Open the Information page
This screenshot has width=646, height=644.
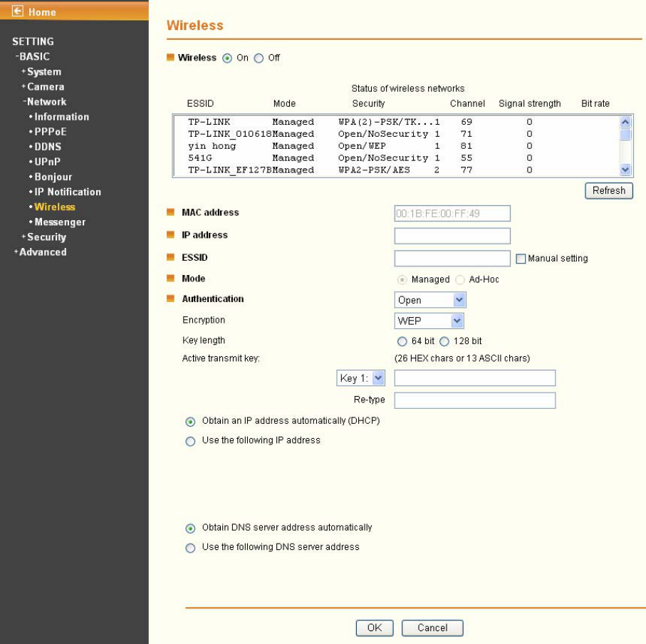click(61, 117)
